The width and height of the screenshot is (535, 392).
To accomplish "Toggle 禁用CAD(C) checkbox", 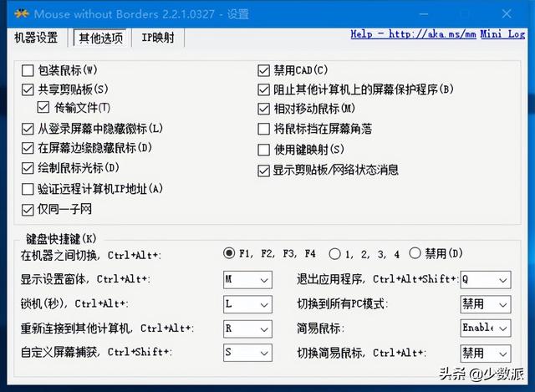I will [264, 70].
